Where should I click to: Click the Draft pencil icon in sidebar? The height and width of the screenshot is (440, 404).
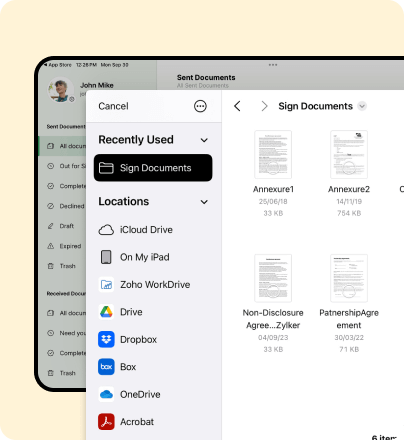click(x=51, y=226)
